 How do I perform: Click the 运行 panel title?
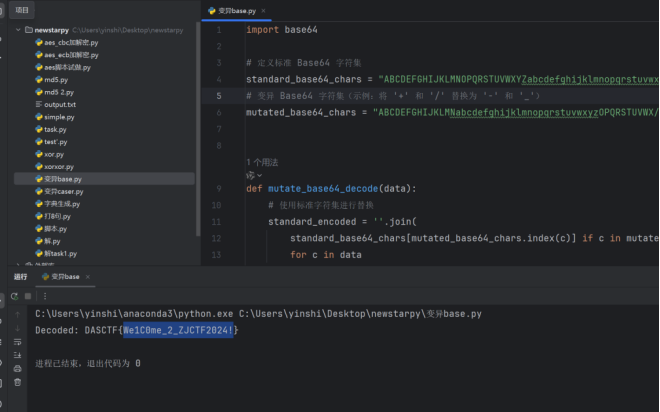pyautogui.click(x=20, y=277)
